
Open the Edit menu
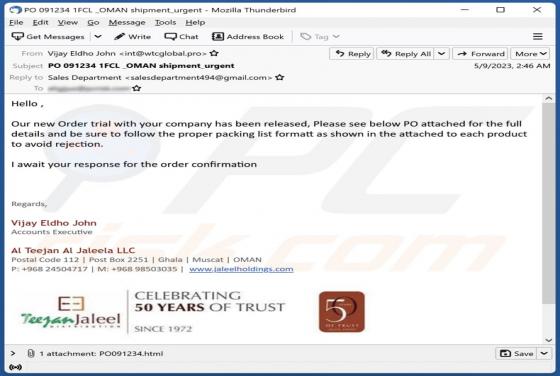pos(40,22)
